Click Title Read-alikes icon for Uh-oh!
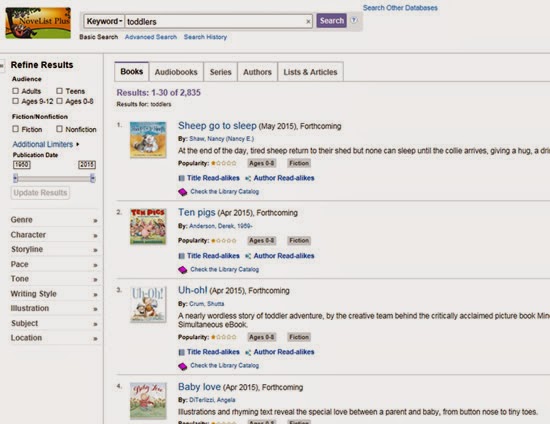Screen dimensions: 550x424 [181, 352]
